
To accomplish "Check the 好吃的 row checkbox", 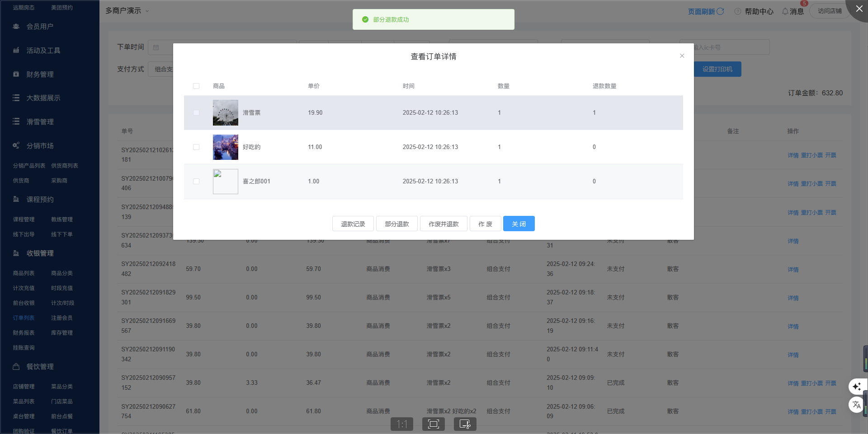I will pos(196,147).
